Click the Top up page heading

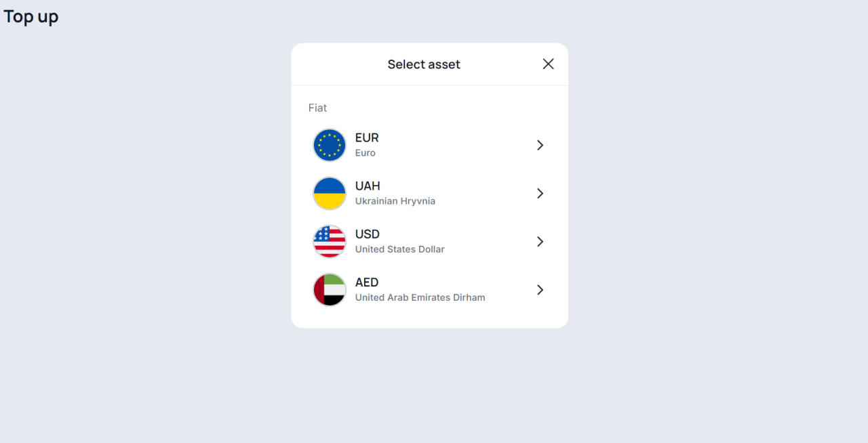pyautogui.click(x=31, y=16)
